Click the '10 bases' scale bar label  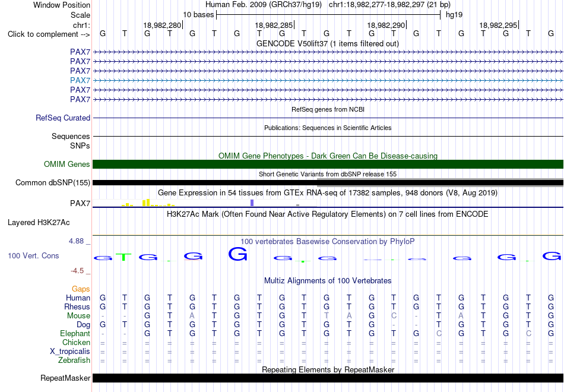coord(198,15)
